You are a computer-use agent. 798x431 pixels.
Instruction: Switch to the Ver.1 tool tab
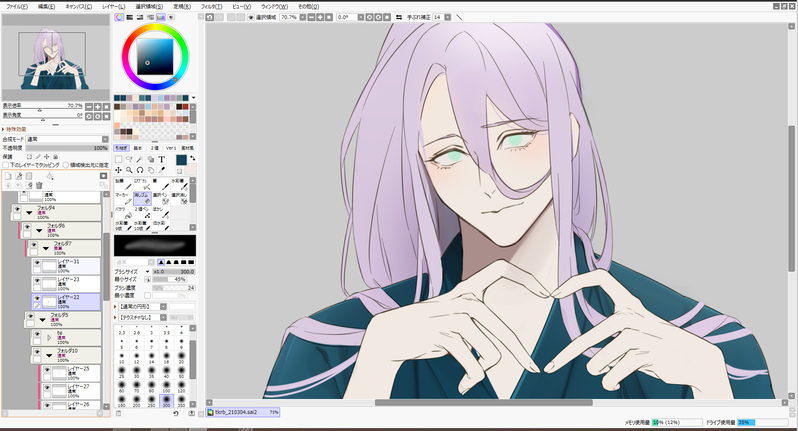[x=171, y=148]
